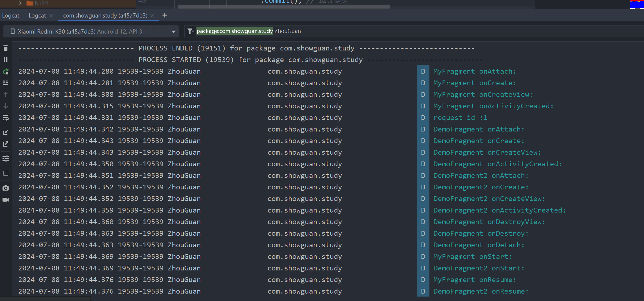Clear logcat with the trash icon
The width and height of the screenshot is (644, 301).
tap(6, 48)
